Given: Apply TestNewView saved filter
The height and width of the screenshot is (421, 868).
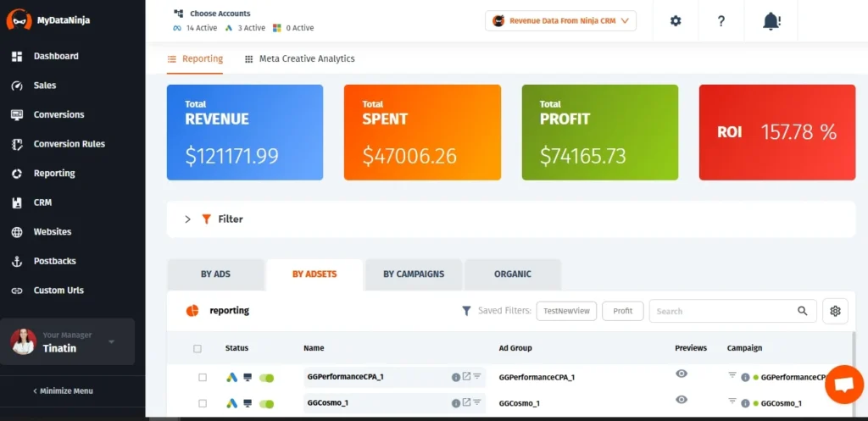Looking at the screenshot, I should tap(567, 311).
